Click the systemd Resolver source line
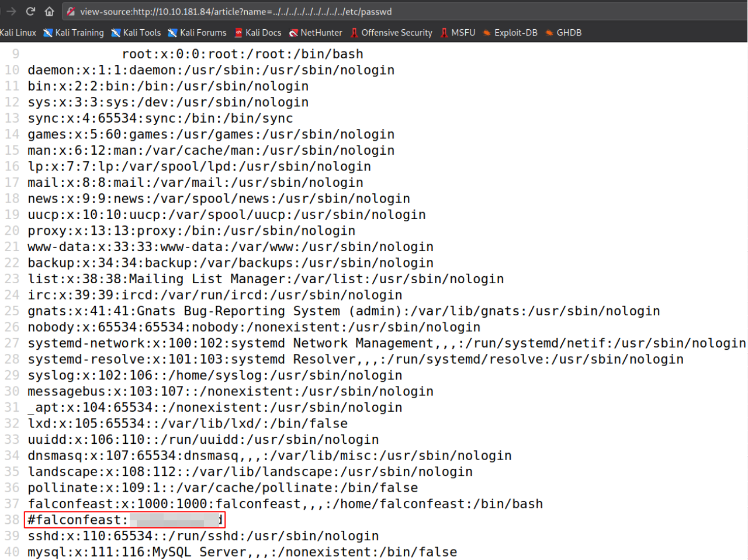The height and width of the screenshot is (560, 748). tap(356, 359)
